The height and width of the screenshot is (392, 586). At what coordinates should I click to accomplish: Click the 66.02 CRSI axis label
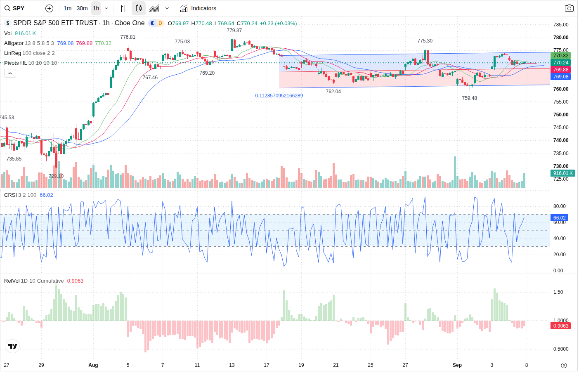(x=559, y=218)
